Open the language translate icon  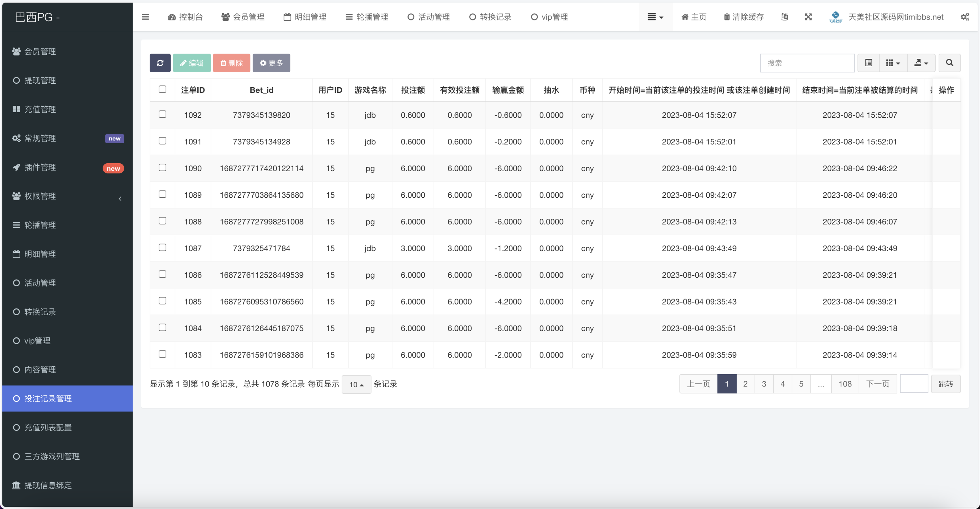click(x=784, y=17)
